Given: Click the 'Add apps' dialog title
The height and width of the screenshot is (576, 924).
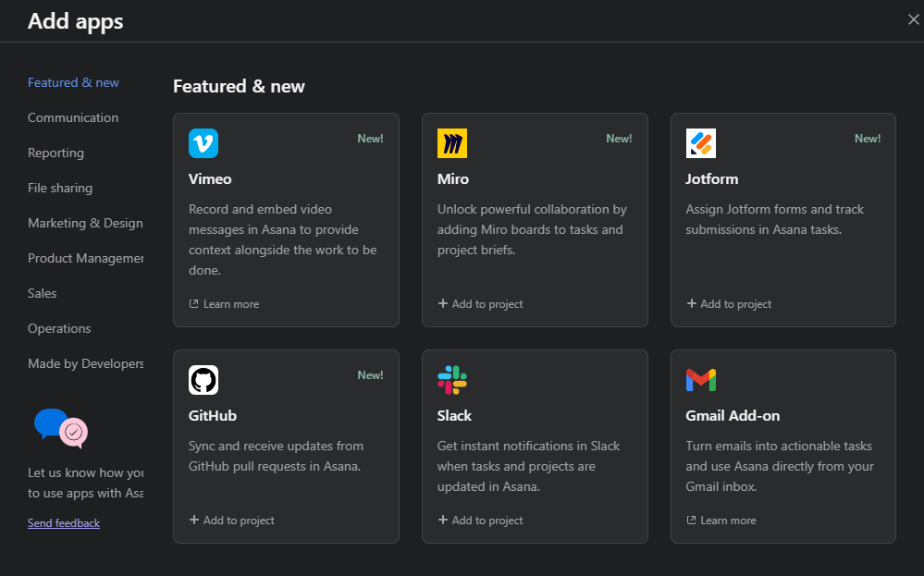Looking at the screenshot, I should (x=76, y=21).
